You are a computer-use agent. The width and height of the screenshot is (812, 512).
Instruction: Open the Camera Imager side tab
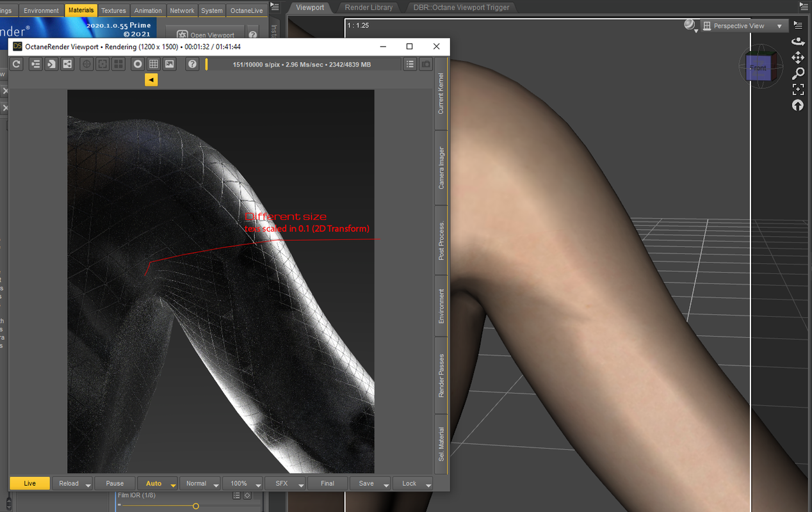[x=441, y=168]
